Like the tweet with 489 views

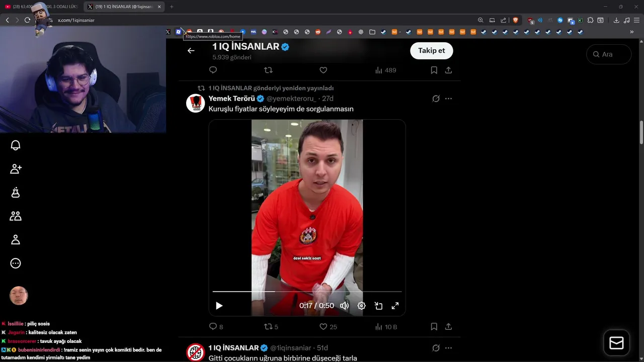click(324, 70)
